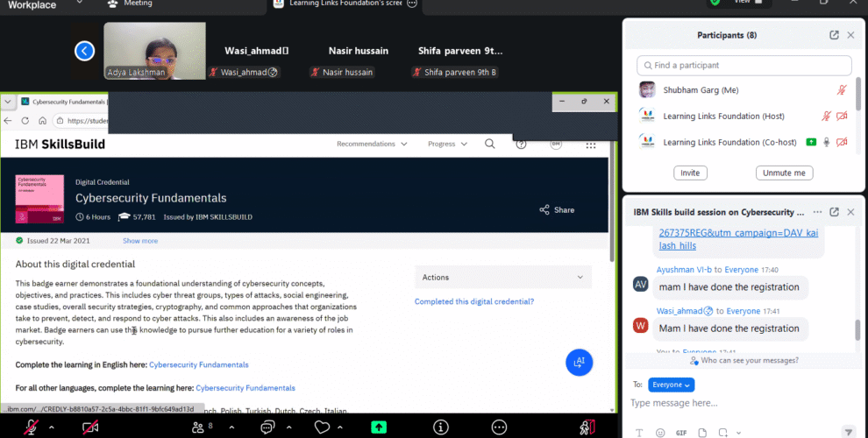Screen dimensions: 868x438
Task: Expand the audio options arrow
Action: pos(51,427)
